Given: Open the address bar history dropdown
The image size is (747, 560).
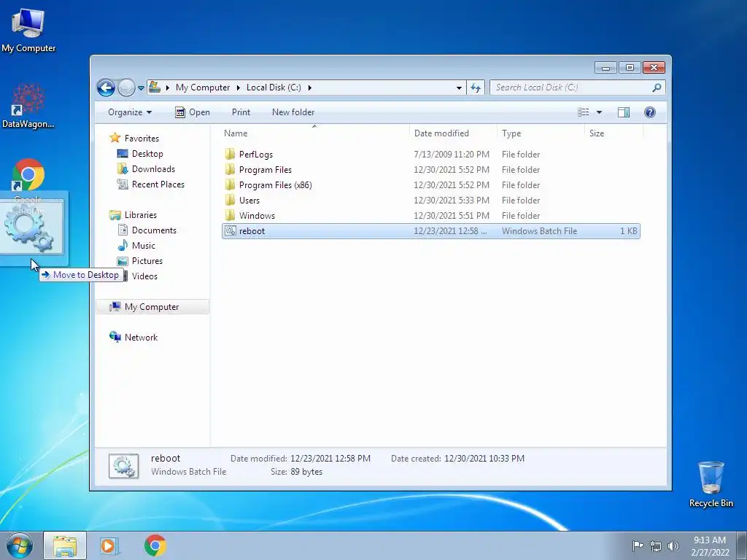Looking at the screenshot, I should 459,87.
